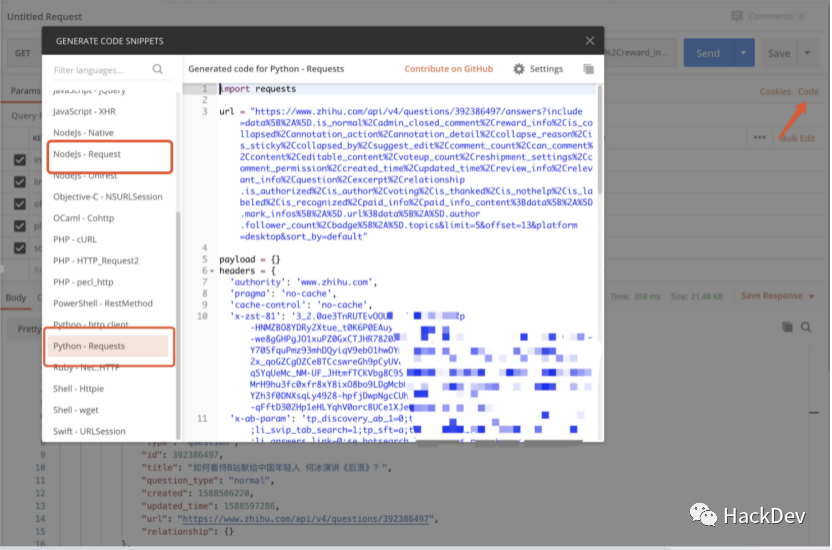Choose PowerShell - RestMethod language
The width and height of the screenshot is (832, 550).
coord(102,303)
